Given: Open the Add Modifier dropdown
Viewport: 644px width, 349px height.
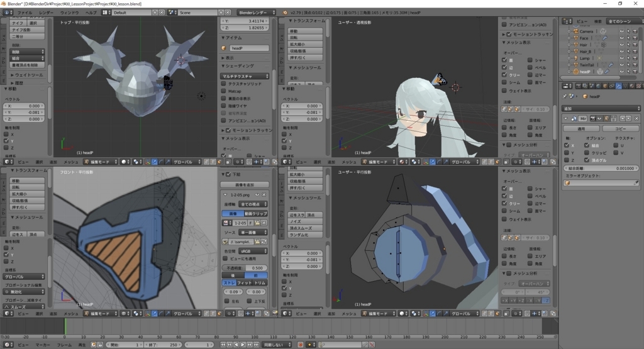Looking at the screenshot, I should point(601,109).
